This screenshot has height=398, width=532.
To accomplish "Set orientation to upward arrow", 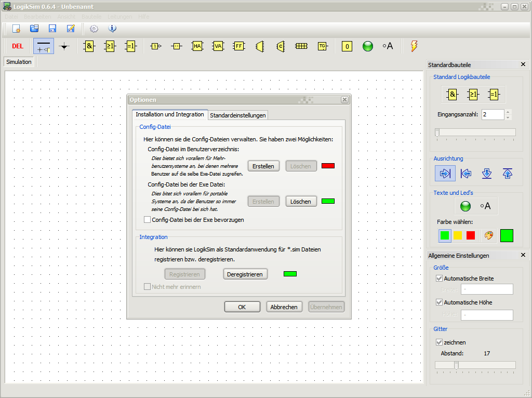I will point(508,174).
